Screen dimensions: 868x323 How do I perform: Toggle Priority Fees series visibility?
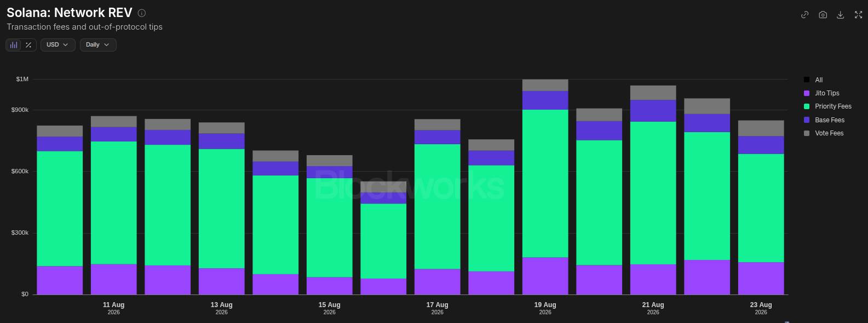click(827, 106)
